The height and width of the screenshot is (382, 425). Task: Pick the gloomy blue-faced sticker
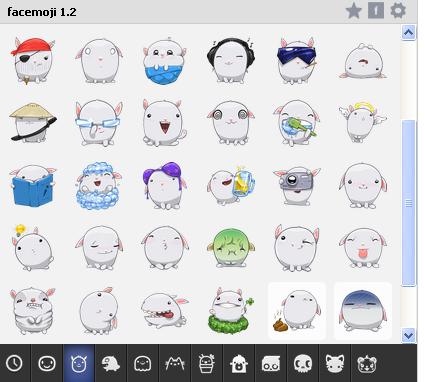[363, 311]
